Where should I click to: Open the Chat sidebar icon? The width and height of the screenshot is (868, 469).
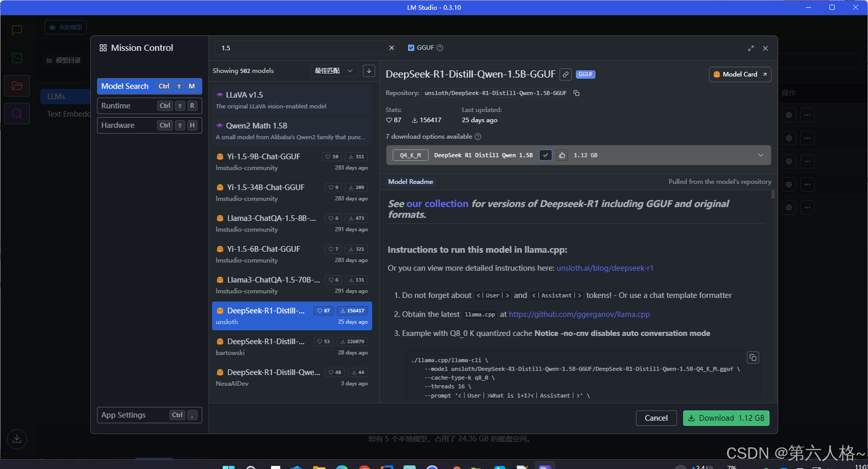(17, 30)
